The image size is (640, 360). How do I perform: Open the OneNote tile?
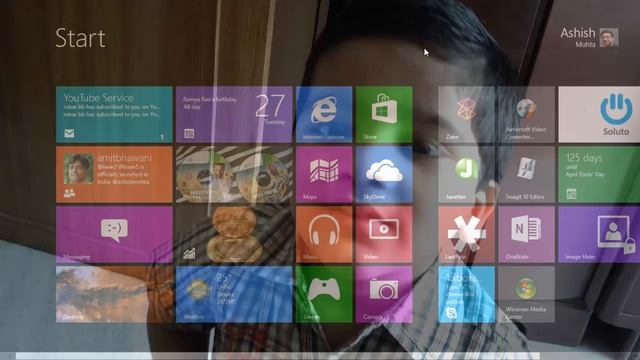[526, 234]
